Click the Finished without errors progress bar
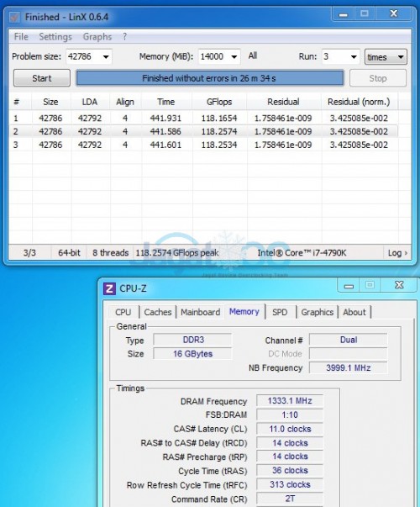The width and height of the screenshot is (420, 507). click(x=210, y=78)
